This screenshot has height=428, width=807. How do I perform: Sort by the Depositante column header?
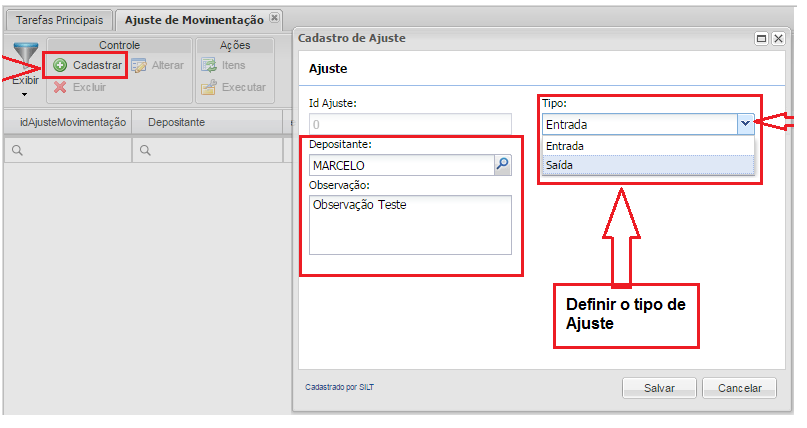point(177,122)
